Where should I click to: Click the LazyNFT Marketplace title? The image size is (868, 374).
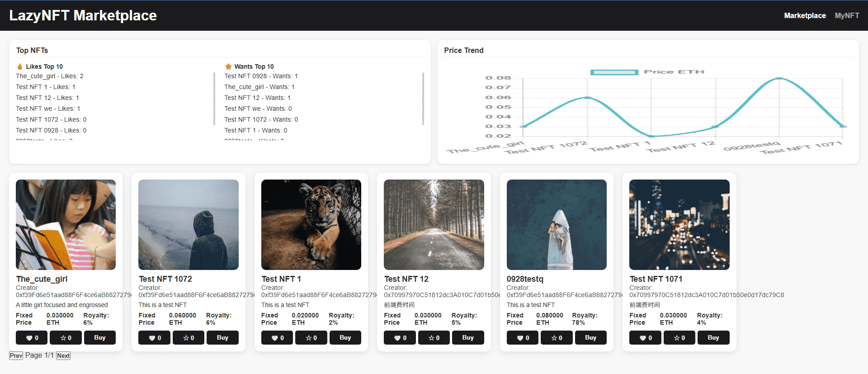(83, 15)
